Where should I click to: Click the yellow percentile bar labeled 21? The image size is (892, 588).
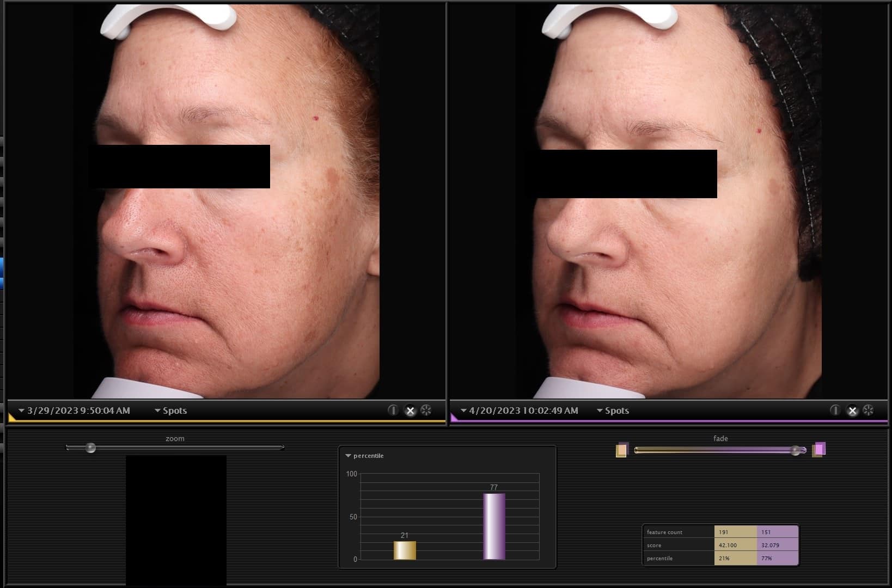(405, 551)
